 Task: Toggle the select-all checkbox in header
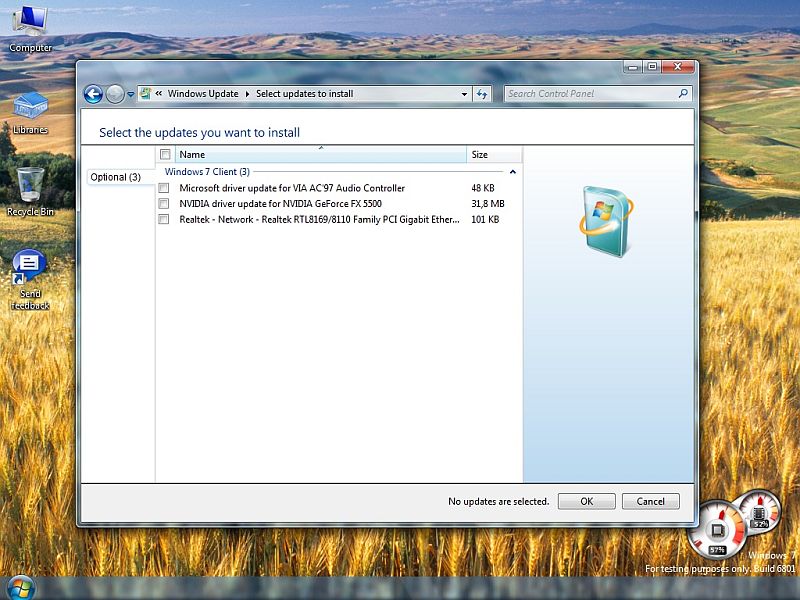tap(165, 154)
